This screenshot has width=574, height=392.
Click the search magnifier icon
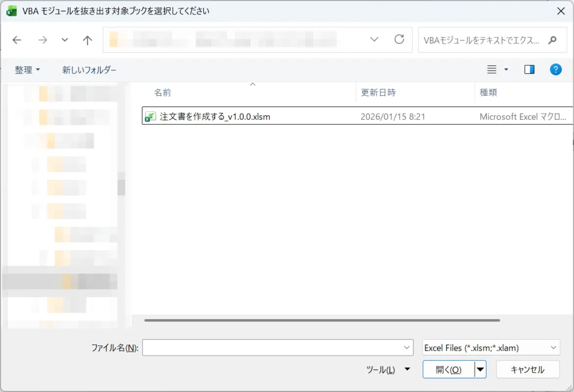click(x=553, y=40)
